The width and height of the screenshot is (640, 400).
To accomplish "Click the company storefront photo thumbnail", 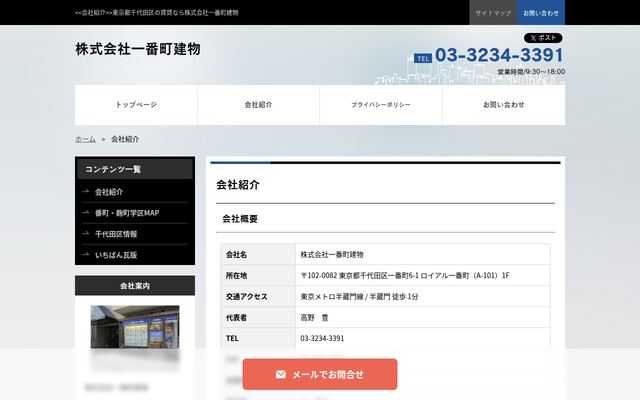I will (135, 327).
